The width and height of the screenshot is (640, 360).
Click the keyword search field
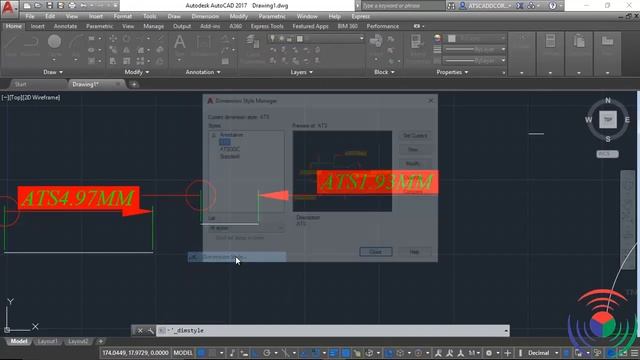402,6
